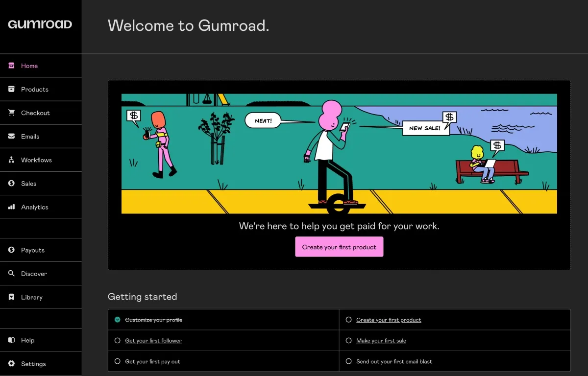Select the Products icon in the sidebar

pos(12,89)
